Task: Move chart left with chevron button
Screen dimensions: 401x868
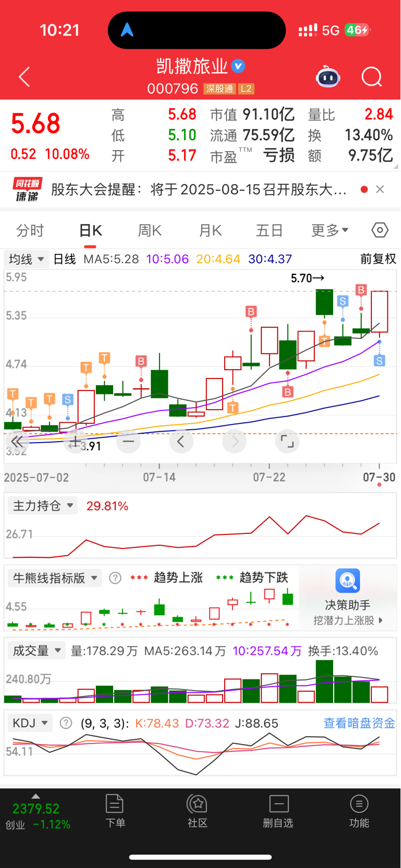Action: click(181, 442)
